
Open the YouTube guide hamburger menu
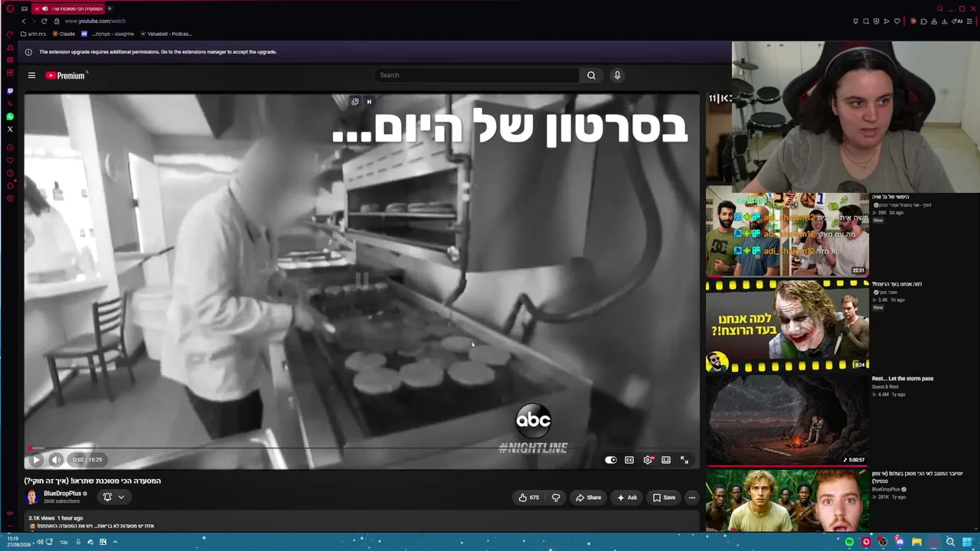[31, 75]
